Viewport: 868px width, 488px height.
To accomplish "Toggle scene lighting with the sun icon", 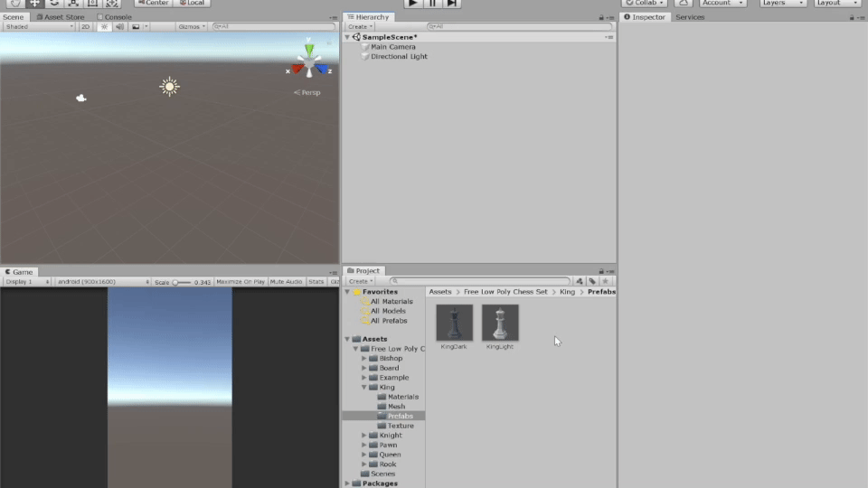I will click(104, 27).
